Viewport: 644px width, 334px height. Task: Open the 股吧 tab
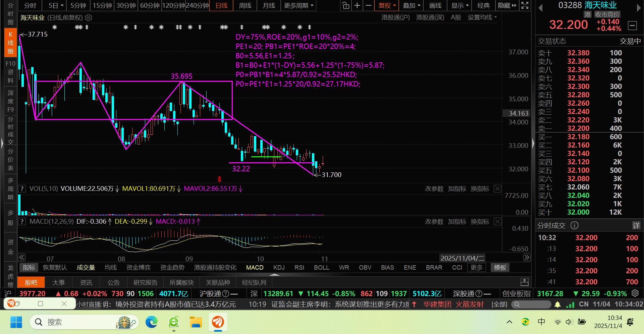click(x=31, y=282)
